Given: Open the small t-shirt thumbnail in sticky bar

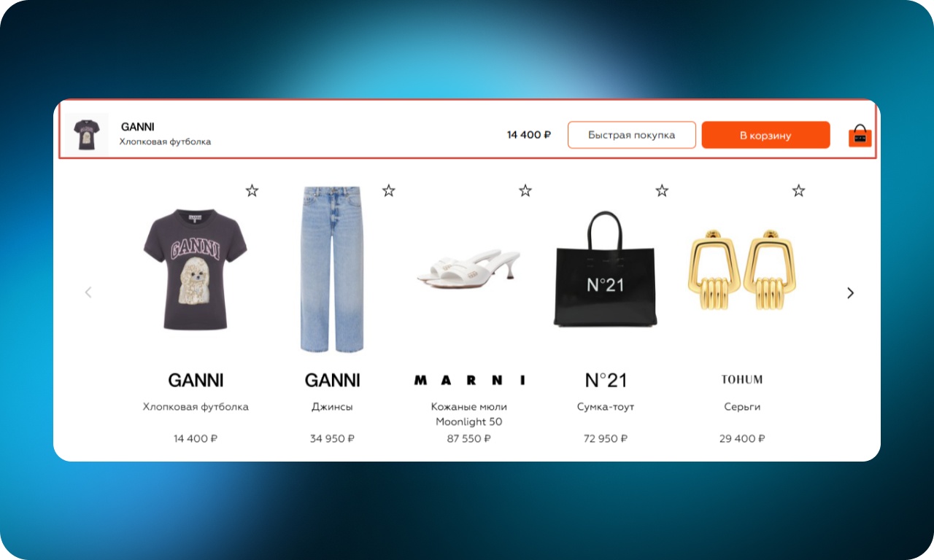Looking at the screenshot, I should (86, 134).
